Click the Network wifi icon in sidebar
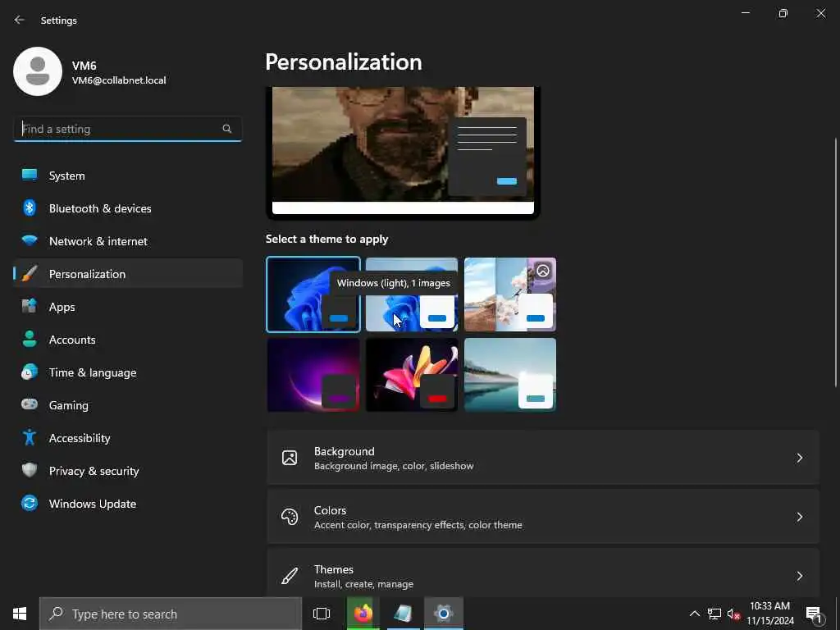840x630 pixels. point(30,240)
